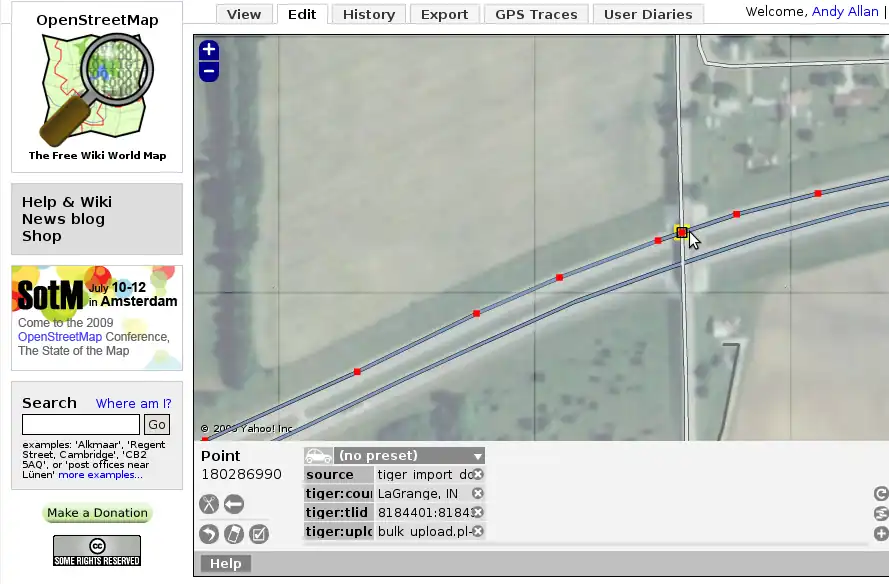Open the User Diaries tab

[648, 14]
